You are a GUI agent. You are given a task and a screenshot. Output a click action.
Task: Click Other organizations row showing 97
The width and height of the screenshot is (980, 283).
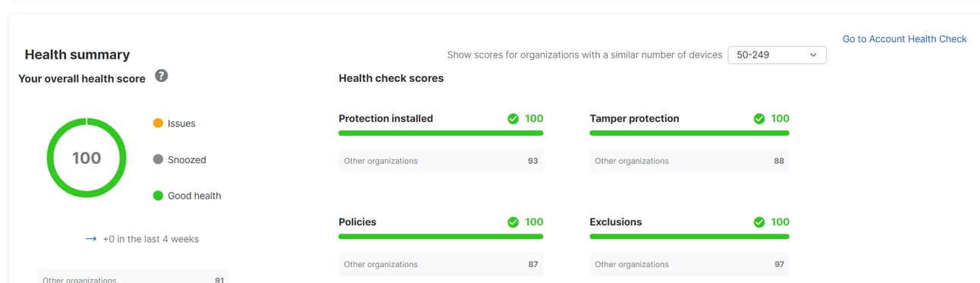tap(689, 264)
